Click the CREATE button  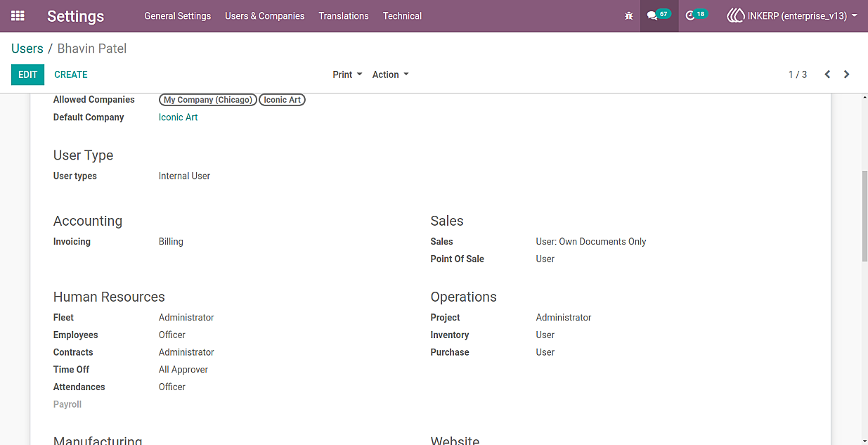71,75
